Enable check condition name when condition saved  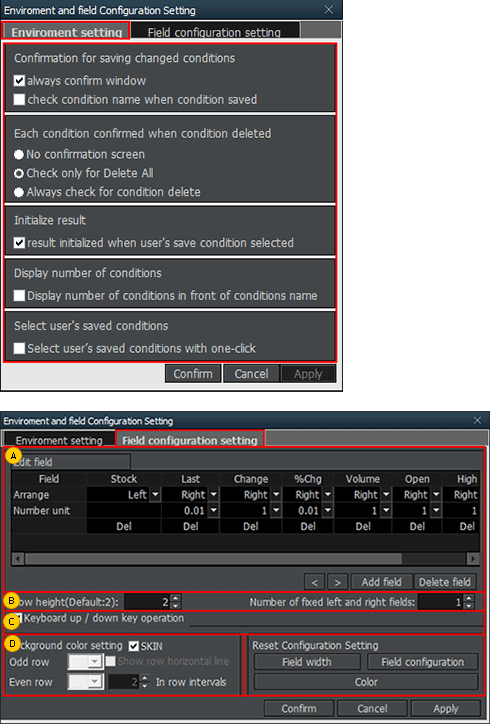pos(19,99)
